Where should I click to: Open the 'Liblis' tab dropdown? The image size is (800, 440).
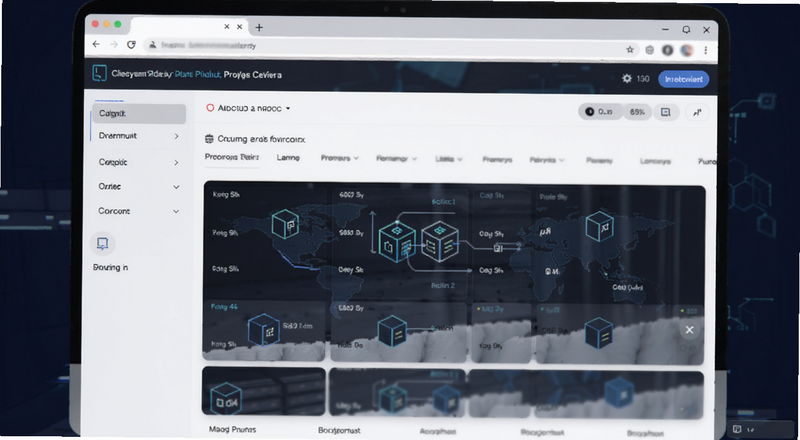[x=449, y=159]
